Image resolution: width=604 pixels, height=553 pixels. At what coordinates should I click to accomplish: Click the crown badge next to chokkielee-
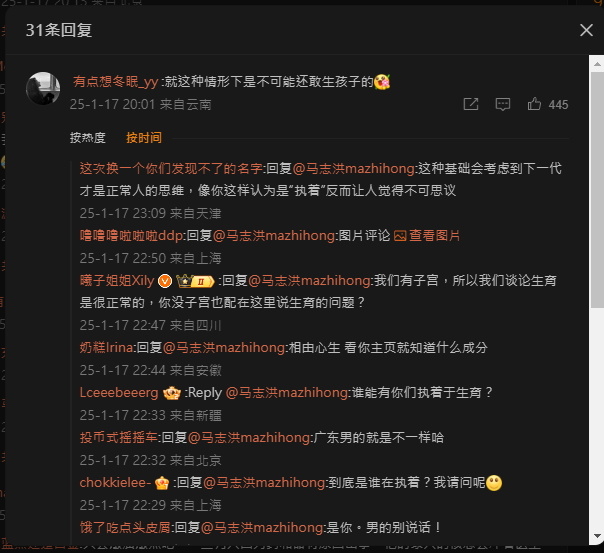tap(162, 483)
